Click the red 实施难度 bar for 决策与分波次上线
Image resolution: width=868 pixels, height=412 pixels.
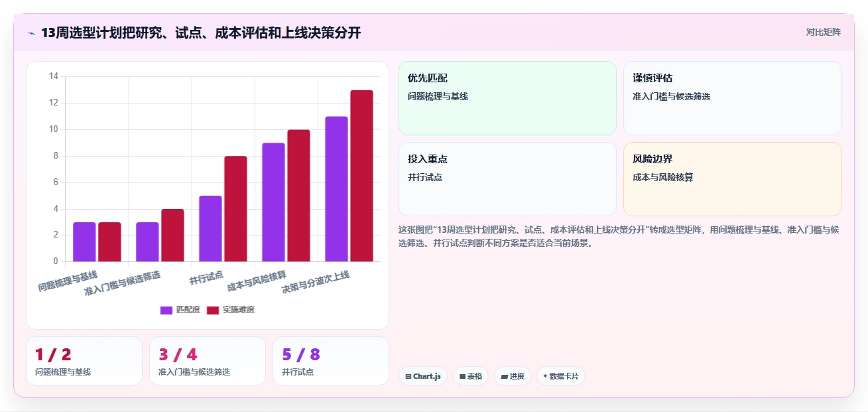[361, 176]
